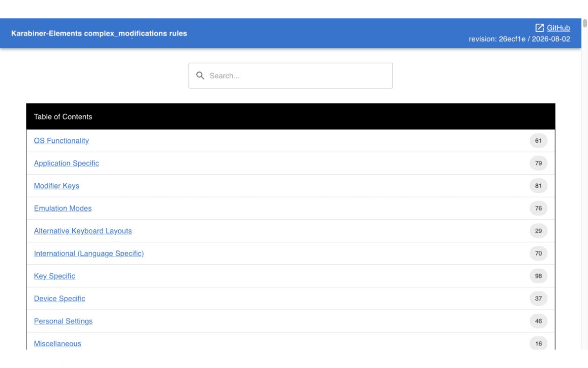Open the GitHub link in the header
The image size is (588, 368).
pyautogui.click(x=558, y=28)
